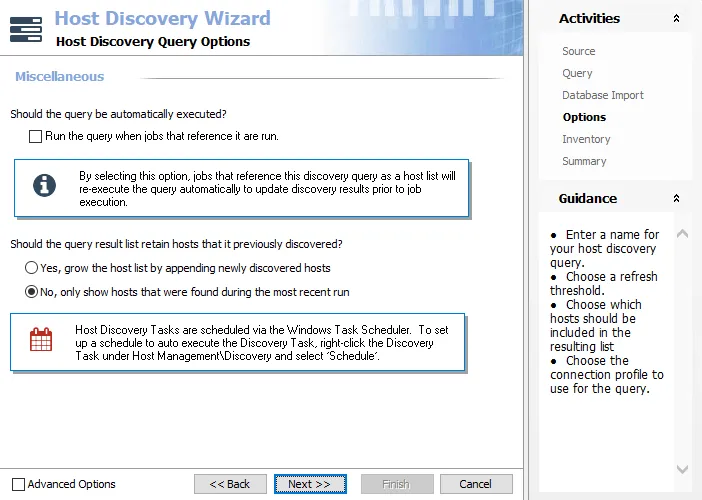Go to the Source activity step
Viewport: 702px width, 500px height.
578,51
